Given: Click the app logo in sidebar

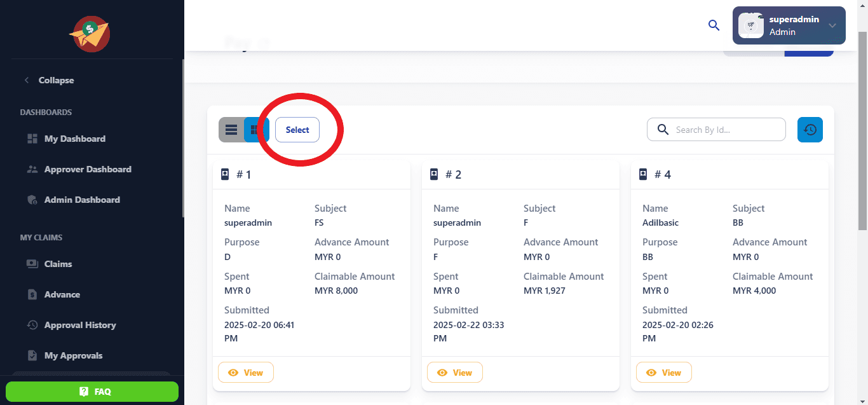Looking at the screenshot, I should (90, 34).
